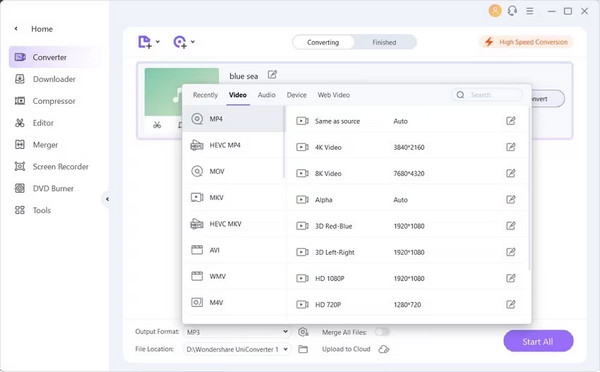The height and width of the screenshot is (372, 600).
Task: Edit Same as source preset settings
Action: 511,121
